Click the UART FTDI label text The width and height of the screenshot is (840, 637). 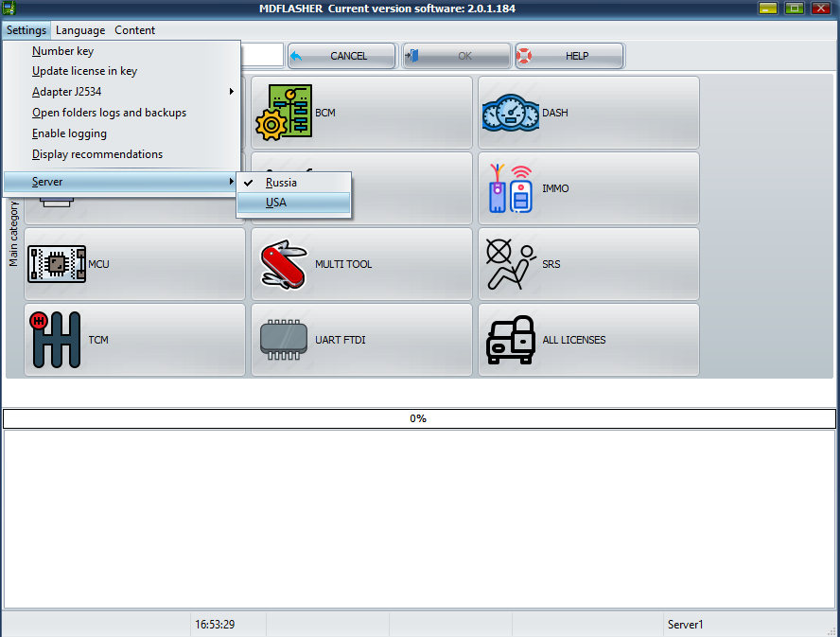click(341, 340)
